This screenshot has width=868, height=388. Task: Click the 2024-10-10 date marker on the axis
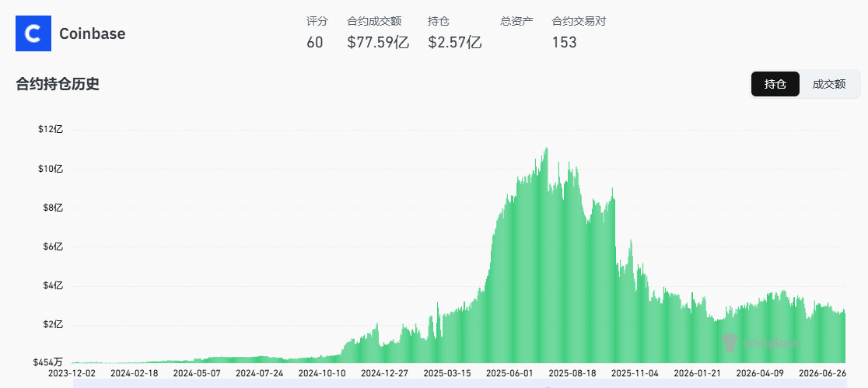tap(322, 373)
